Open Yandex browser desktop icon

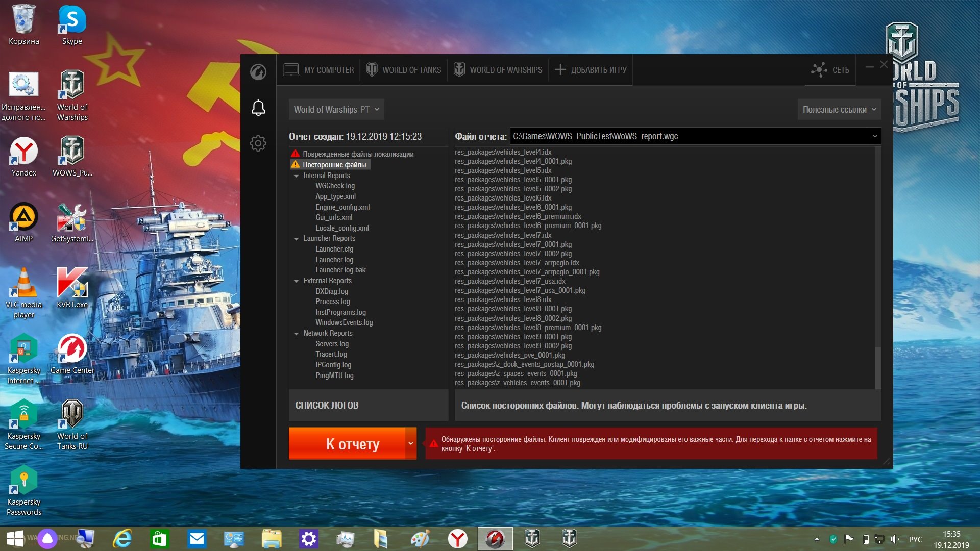pyautogui.click(x=23, y=156)
